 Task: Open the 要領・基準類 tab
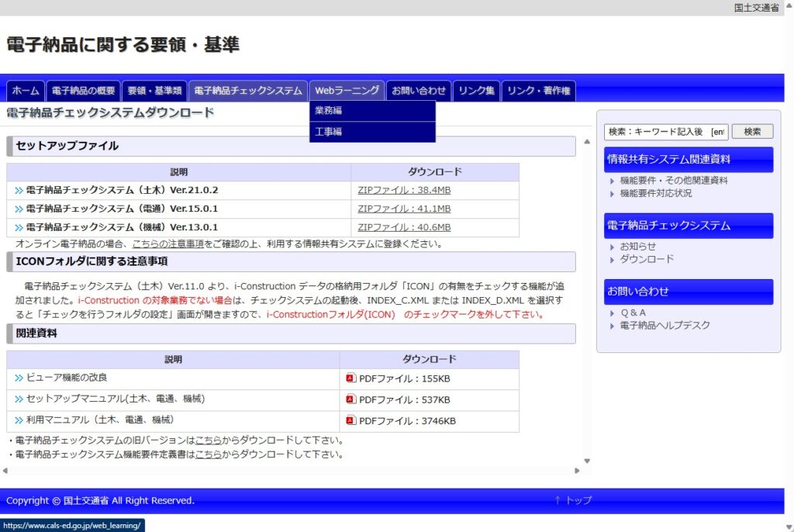click(154, 91)
